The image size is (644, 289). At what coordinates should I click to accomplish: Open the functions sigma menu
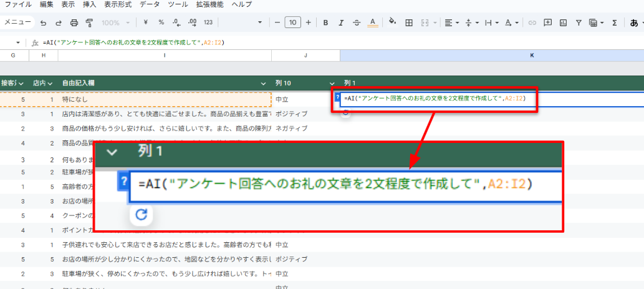[x=615, y=22]
